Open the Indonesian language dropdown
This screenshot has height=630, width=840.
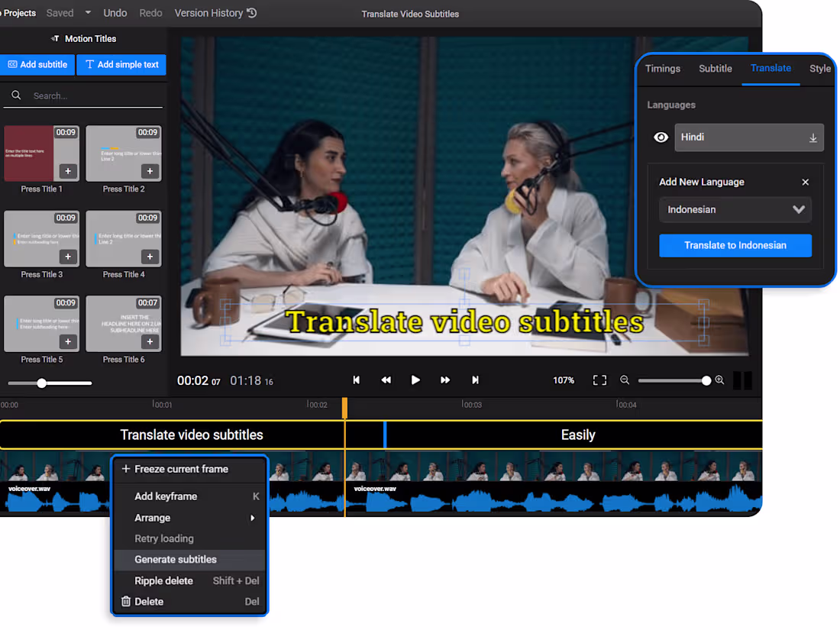735,208
